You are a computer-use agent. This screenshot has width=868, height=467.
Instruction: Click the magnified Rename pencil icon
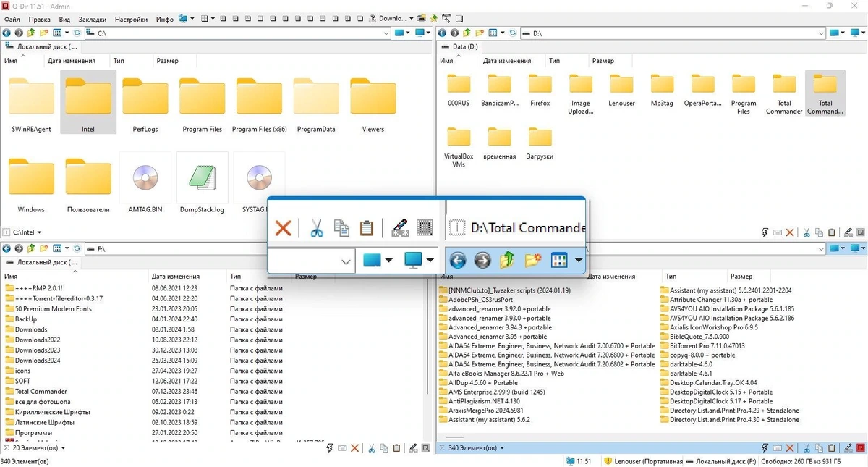[x=399, y=229]
